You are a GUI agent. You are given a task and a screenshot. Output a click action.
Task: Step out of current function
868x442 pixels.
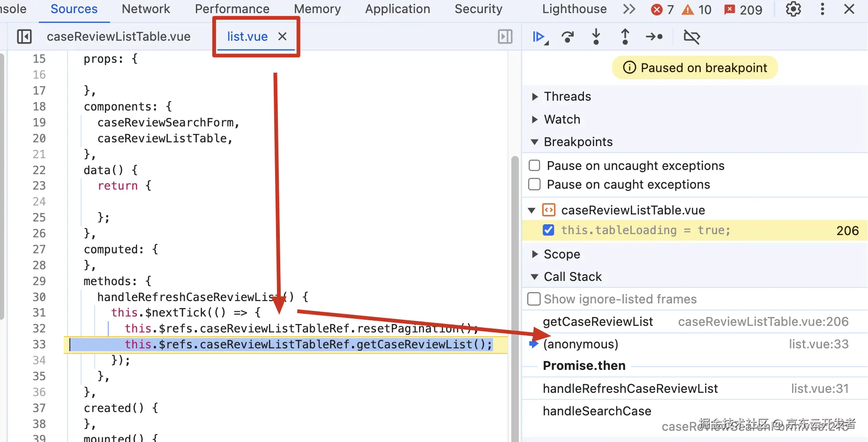tap(625, 37)
